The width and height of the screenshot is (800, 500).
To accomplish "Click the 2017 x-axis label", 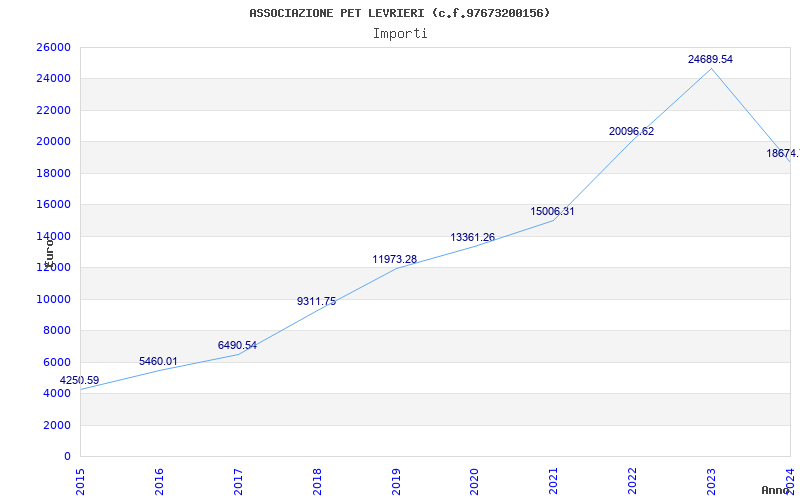I will 238,482.
